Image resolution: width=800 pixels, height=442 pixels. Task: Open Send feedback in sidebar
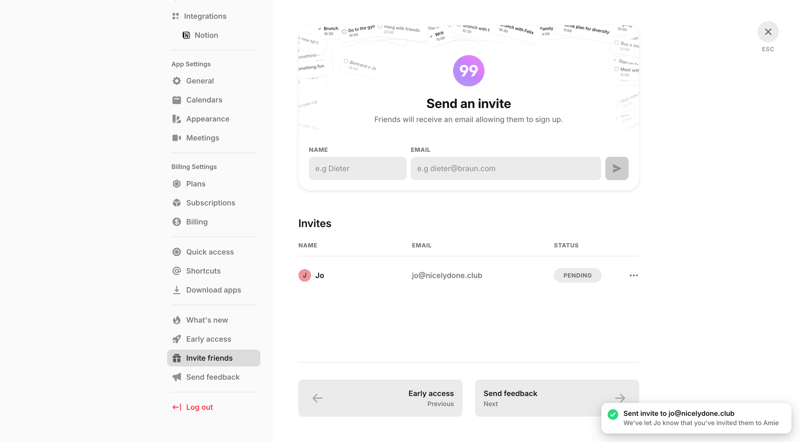(214, 377)
